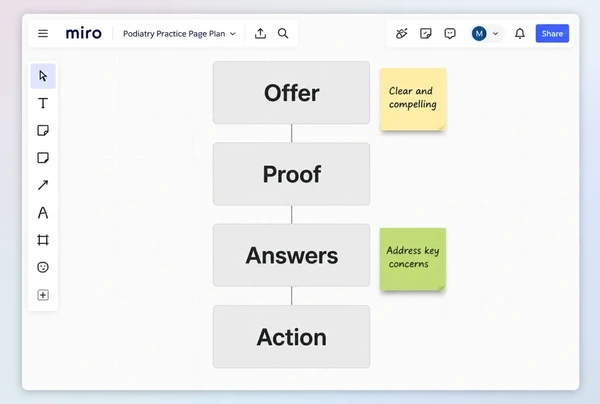Select connector line between Proof and Answers
The height and width of the screenshot is (404, 600).
click(292, 215)
